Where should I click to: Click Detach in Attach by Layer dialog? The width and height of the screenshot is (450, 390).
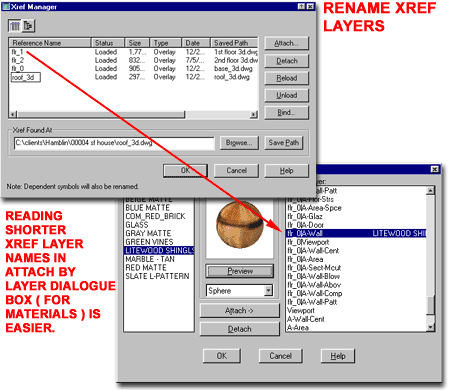pos(239,329)
